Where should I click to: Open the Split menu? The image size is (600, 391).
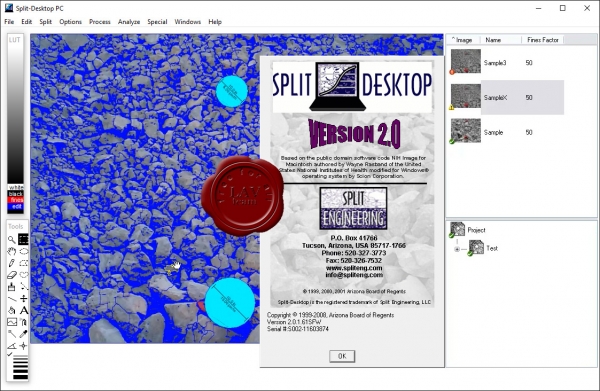(x=46, y=22)
